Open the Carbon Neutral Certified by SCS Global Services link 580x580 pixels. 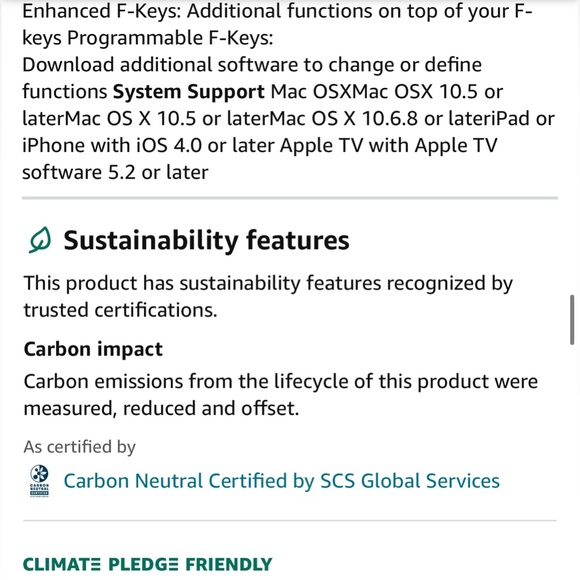[x=281, y=481]
